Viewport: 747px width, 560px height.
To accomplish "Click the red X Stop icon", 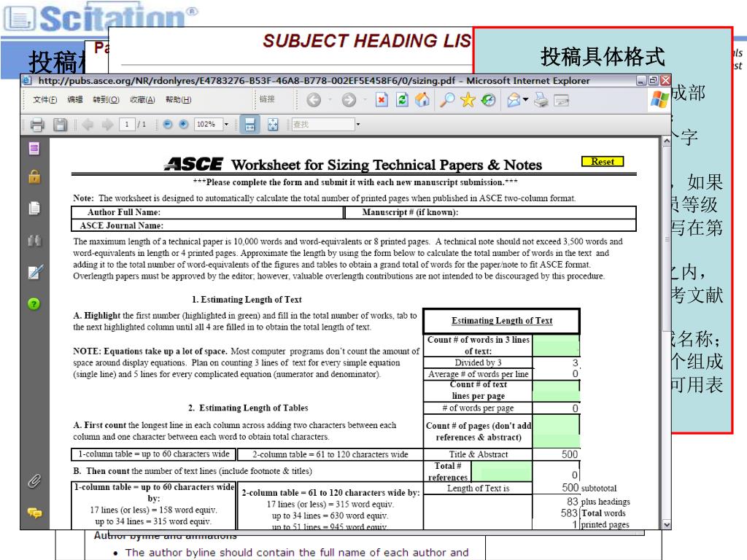I will click(x=382, y=99).
